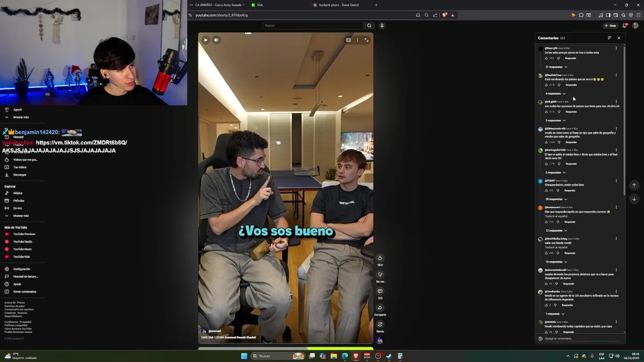Reply to 'Se las sabe porque penso' comment
The height and width of the screenshot is (362, 644).
point(571,58)
